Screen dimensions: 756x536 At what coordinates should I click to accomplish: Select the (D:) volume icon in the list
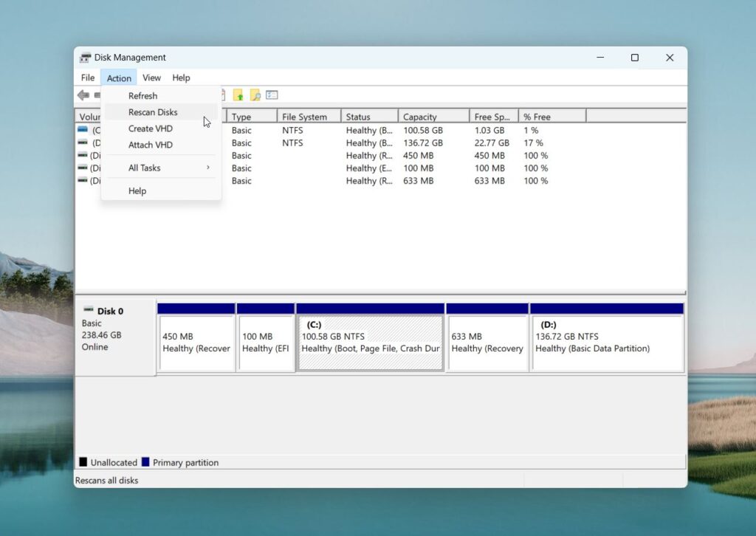[x=81, y=142]
